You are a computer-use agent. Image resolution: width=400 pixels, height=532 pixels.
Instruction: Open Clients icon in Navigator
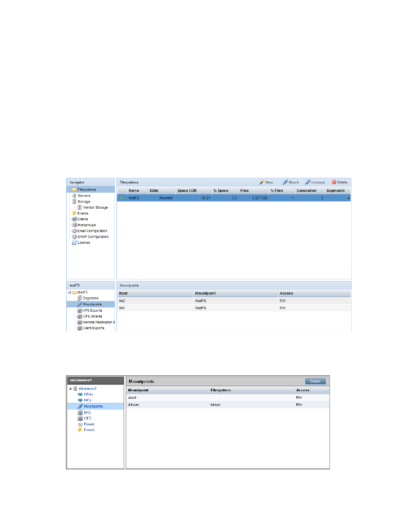click(74, 219)
